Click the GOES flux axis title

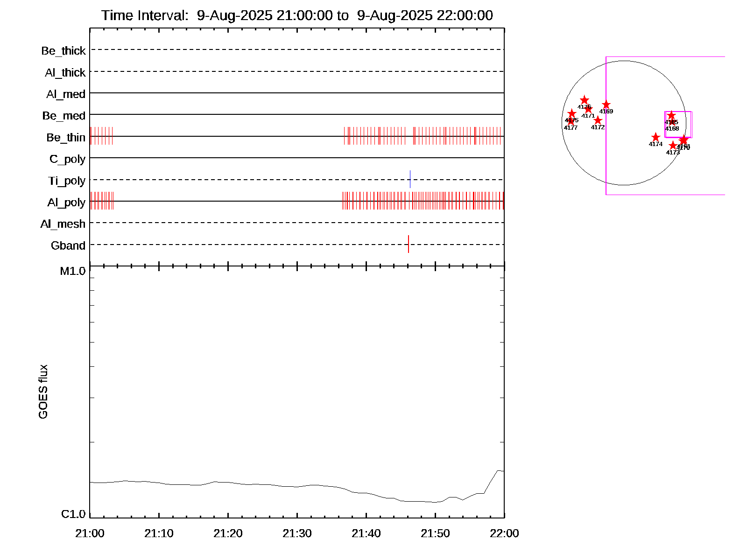(x=43, y=392)
